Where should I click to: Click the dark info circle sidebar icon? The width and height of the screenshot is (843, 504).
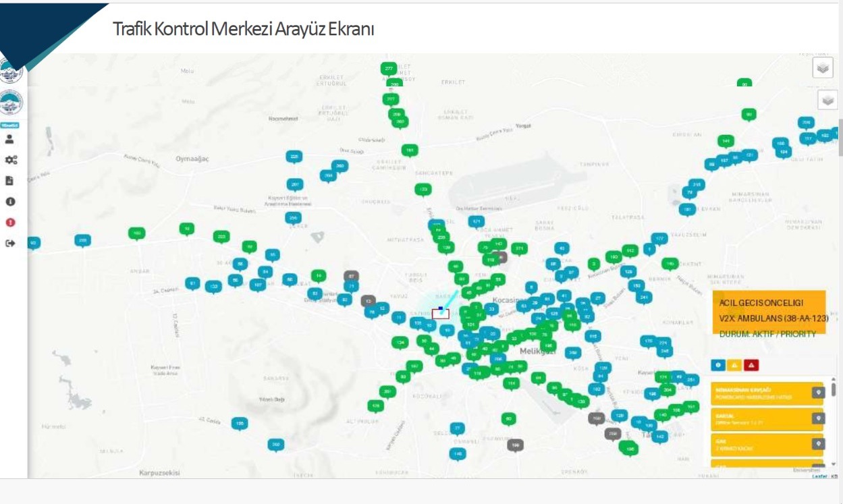click(10, 202)
